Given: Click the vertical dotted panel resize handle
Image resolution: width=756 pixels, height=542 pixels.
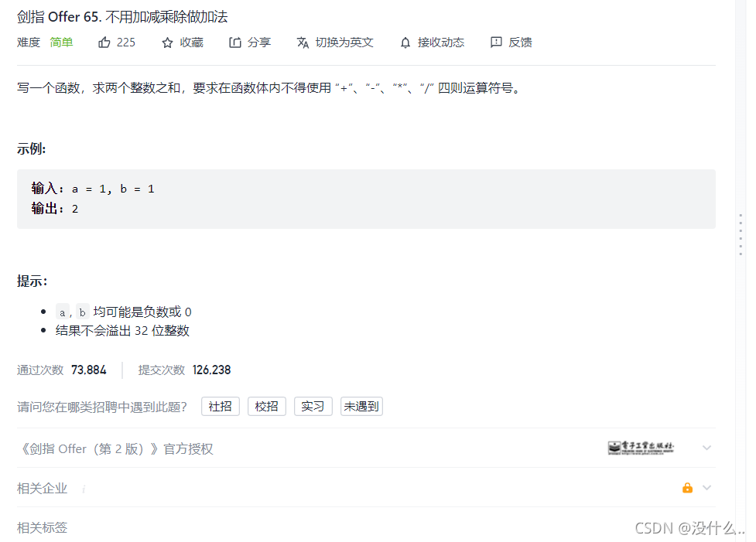Looking at the screenshot, I should [741, 234].
